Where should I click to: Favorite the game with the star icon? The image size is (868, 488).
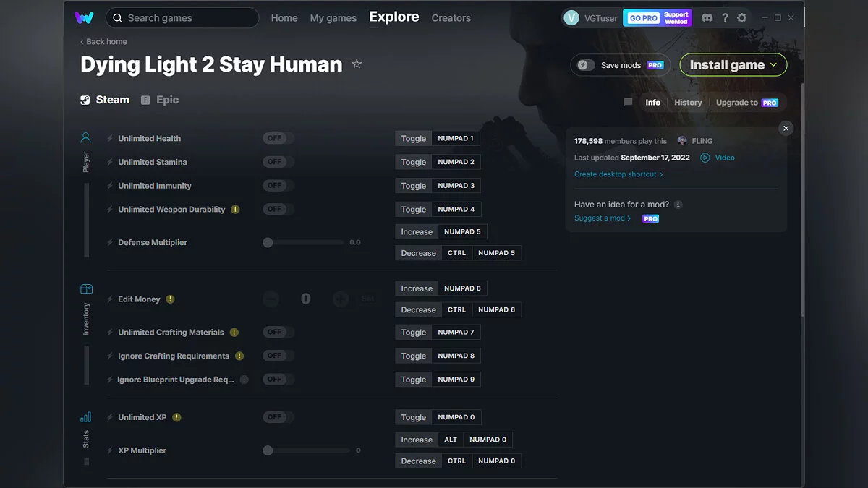click(357, 64)
